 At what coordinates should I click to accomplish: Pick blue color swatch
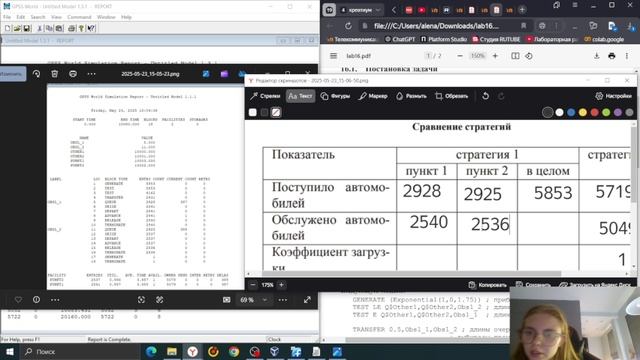coord(571,112)
